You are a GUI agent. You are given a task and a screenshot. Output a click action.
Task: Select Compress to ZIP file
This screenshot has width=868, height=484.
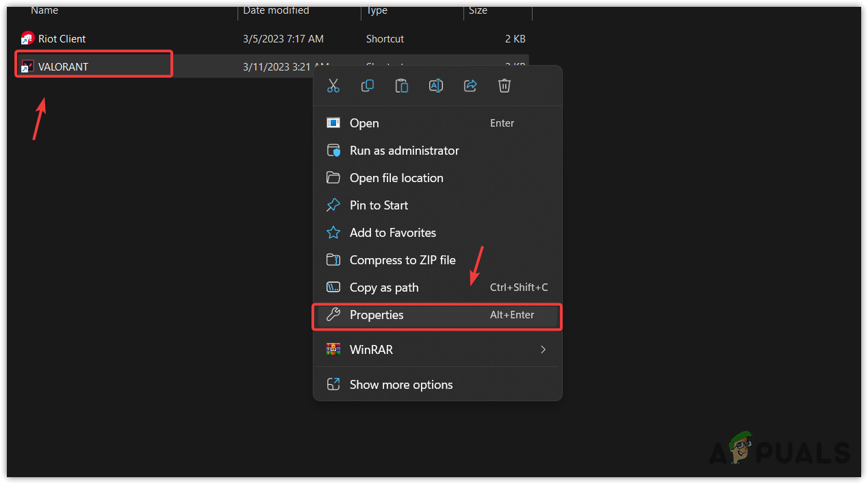437,260
